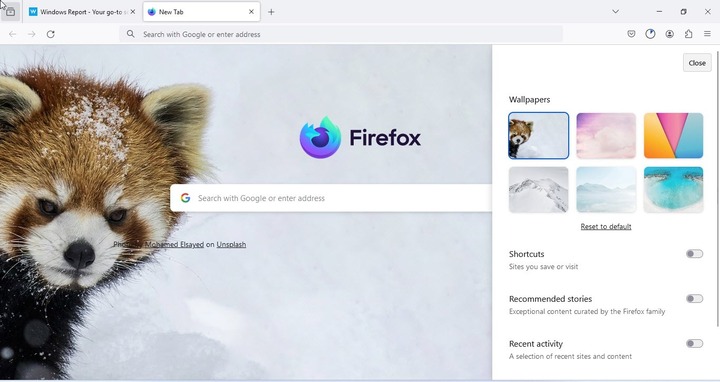Viewport: 720px width, 382px height.
Task: Pick the colorful geometric wallpaper thumbnail
Action: click(673, 136)
